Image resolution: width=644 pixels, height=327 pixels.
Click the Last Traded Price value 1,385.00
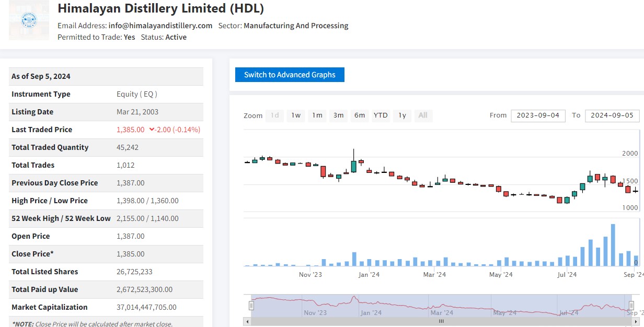tap(131, 130)
